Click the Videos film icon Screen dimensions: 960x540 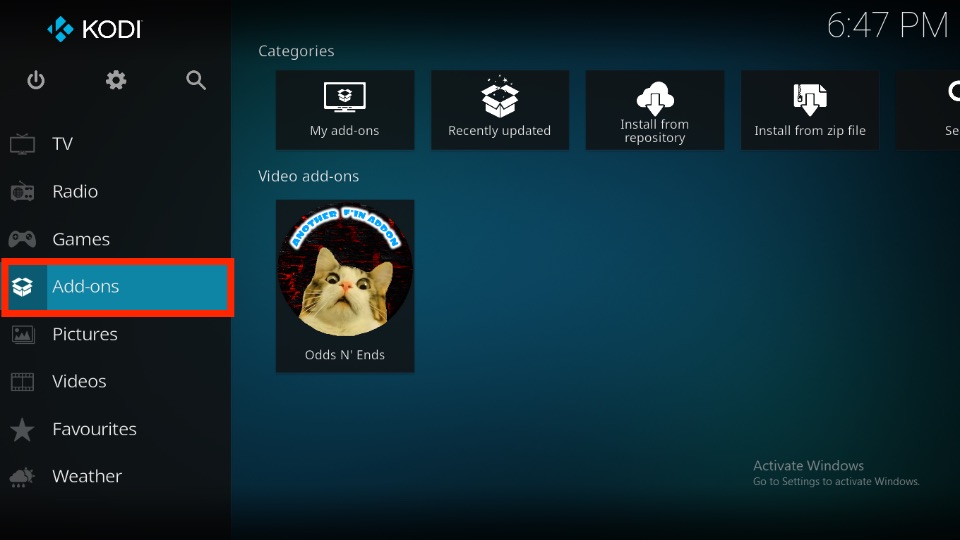[x=23, y=381]
